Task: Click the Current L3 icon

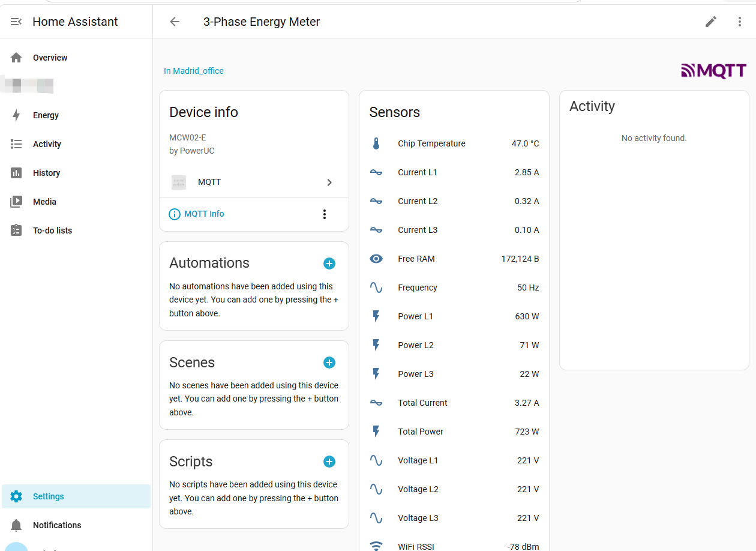Action: tap(376, 230)
